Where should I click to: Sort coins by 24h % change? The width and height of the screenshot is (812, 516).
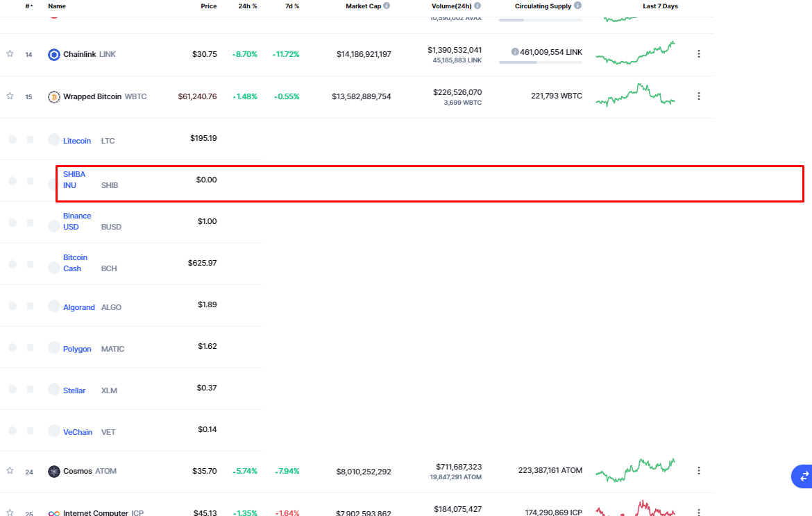tap(248, 6)
